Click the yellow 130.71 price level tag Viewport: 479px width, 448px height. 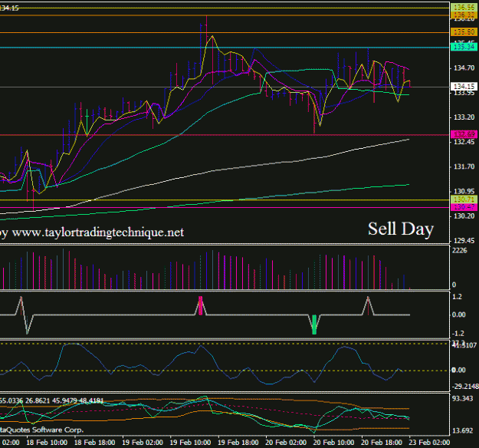coord(464,199)
